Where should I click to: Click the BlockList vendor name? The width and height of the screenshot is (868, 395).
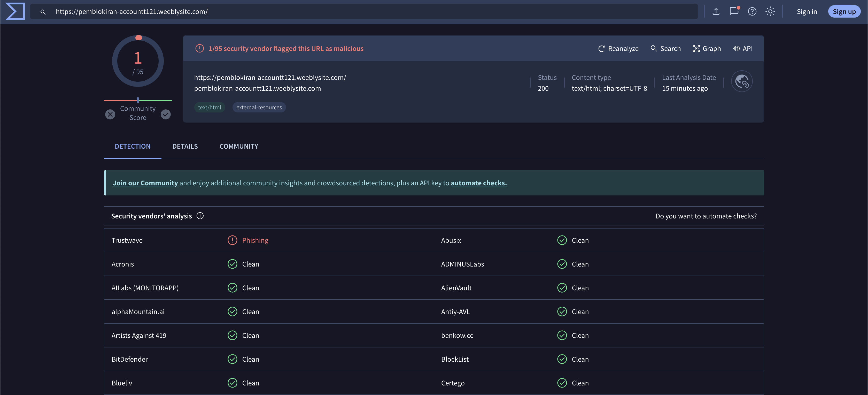click(x=455, y=359)
